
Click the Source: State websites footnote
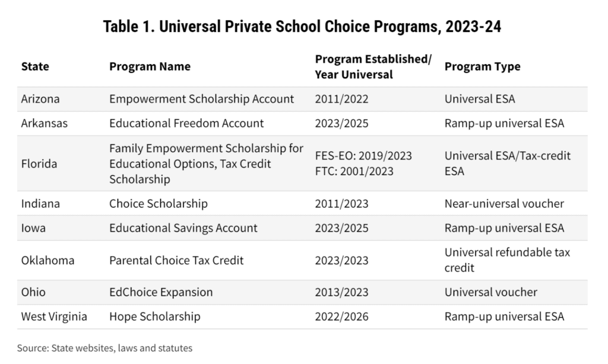104,348
